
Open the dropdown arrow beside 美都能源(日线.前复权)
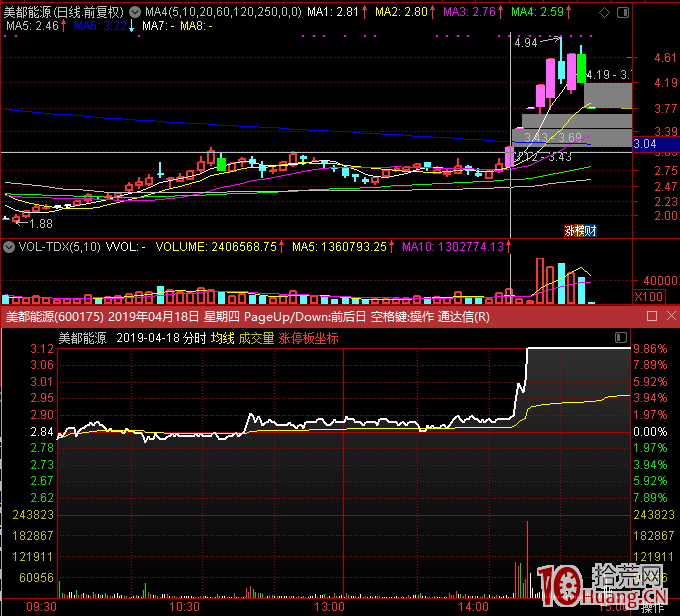coord(135,12)
